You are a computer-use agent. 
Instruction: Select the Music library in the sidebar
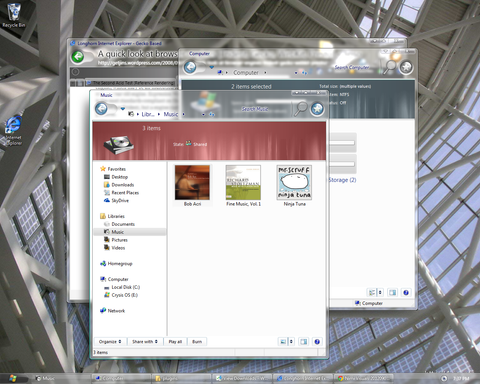pyautogui.click(x=117, y=232)
